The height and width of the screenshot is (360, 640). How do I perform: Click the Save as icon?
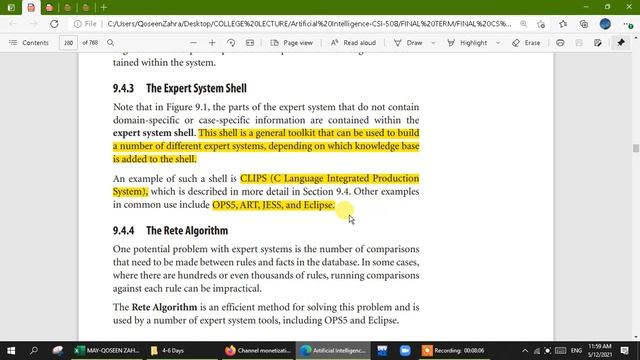(x=598, y=43)
